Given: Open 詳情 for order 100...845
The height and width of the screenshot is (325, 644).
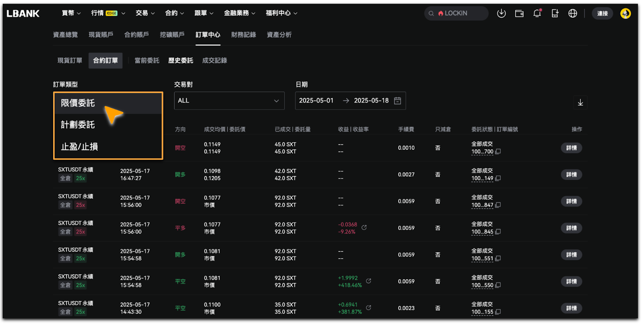Looking at the screenshot, I should (572, 228).
